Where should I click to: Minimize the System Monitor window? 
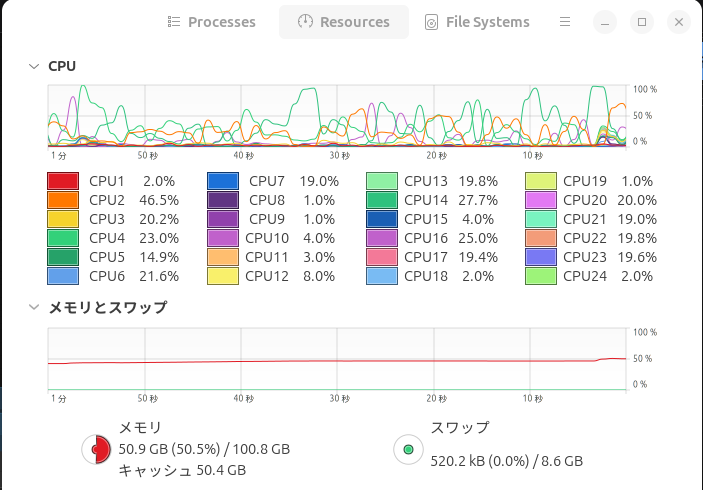point(605,22)
